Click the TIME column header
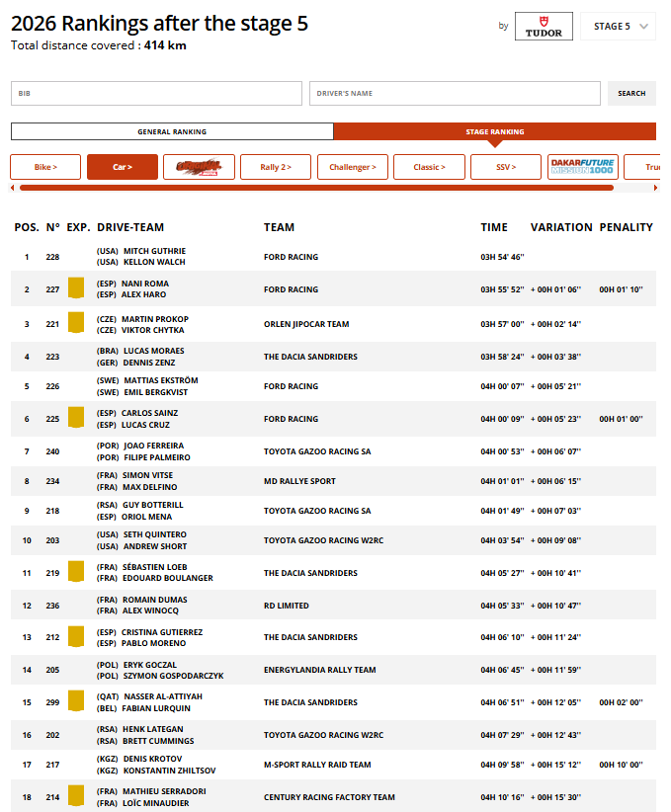671x812 pixels. [494, 227]
